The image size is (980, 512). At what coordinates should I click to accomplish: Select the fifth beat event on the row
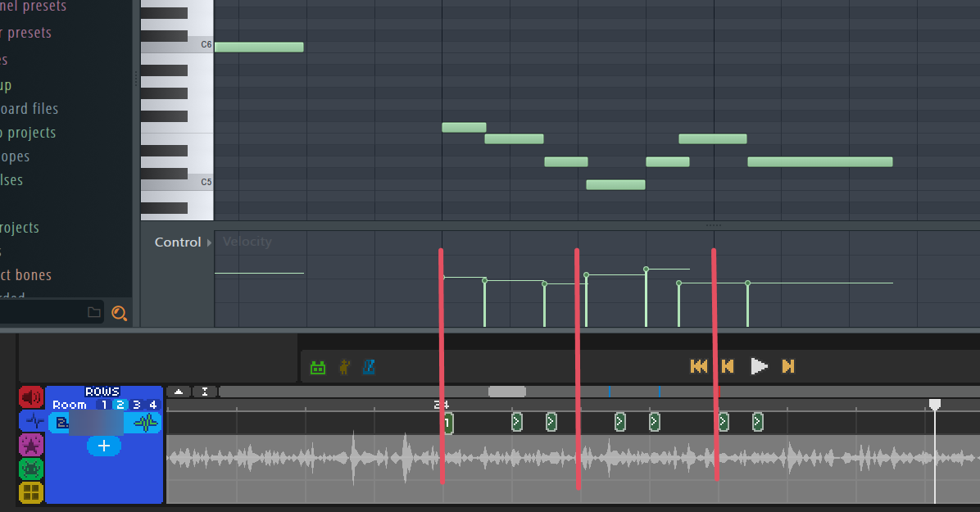pos(655,422)
